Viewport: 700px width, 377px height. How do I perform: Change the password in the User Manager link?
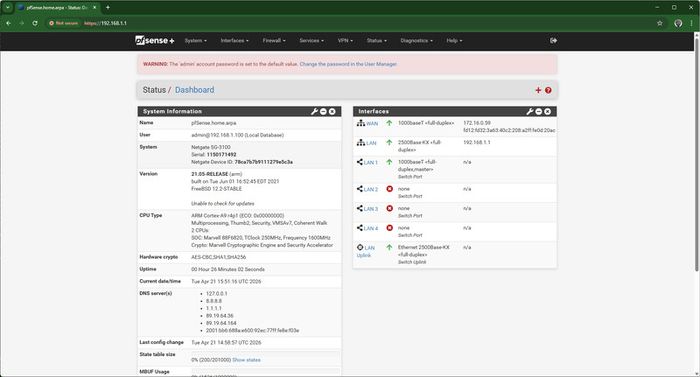coord(348,64)
